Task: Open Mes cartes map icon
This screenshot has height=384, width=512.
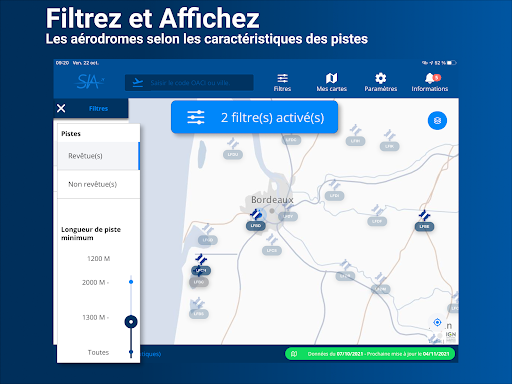Action: 332,82
